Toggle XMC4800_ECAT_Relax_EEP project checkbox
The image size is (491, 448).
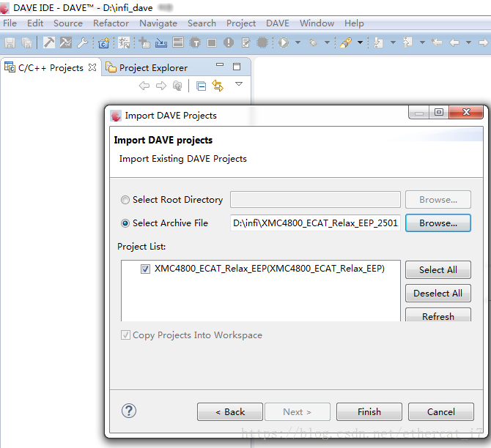pyautogui.click(x=145, y=269)
